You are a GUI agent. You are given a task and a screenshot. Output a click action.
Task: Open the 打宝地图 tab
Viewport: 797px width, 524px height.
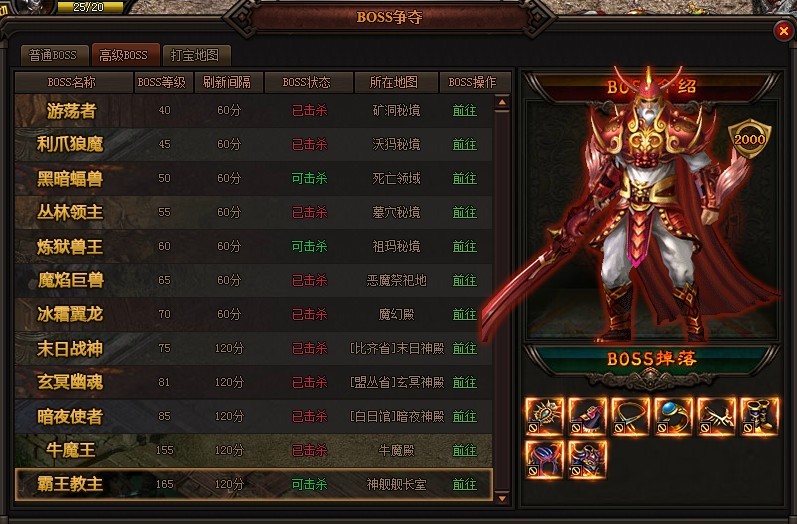coord(196,55)
